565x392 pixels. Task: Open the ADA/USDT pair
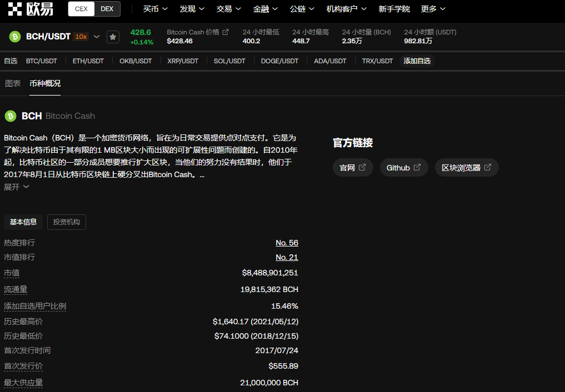pos(330,61)
